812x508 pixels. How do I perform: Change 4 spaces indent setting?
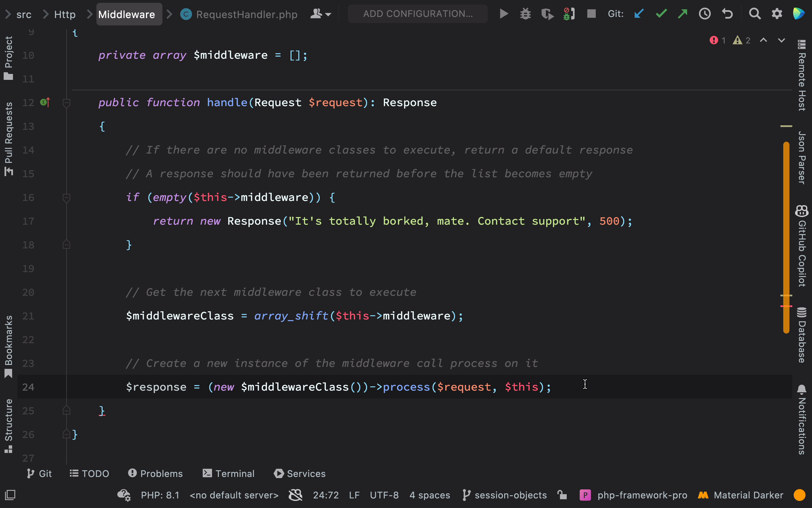tap(430, 495)
